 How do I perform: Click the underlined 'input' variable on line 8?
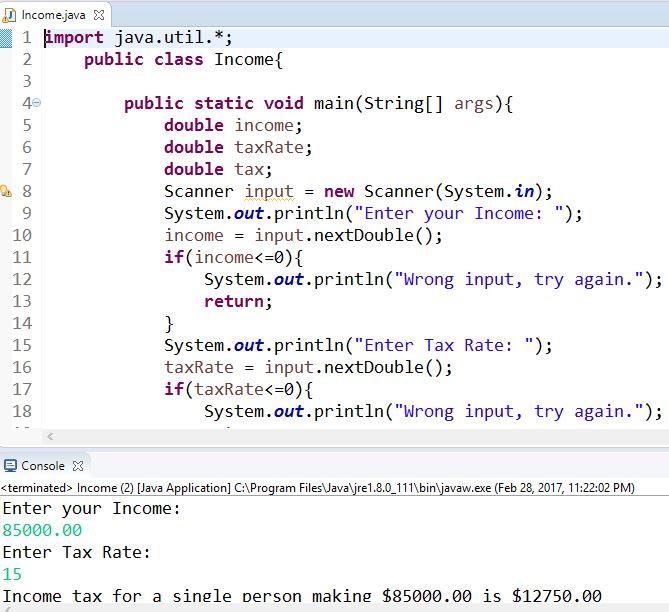[x=269, y=192]
